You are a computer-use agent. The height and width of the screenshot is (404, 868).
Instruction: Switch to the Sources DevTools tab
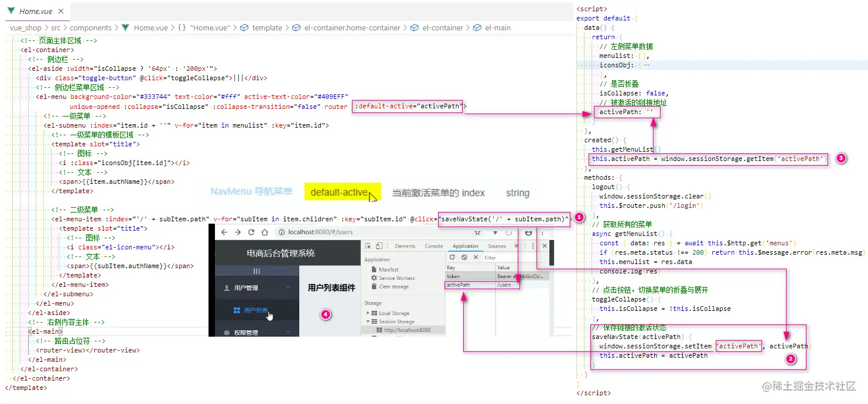(x=497, y=246)
